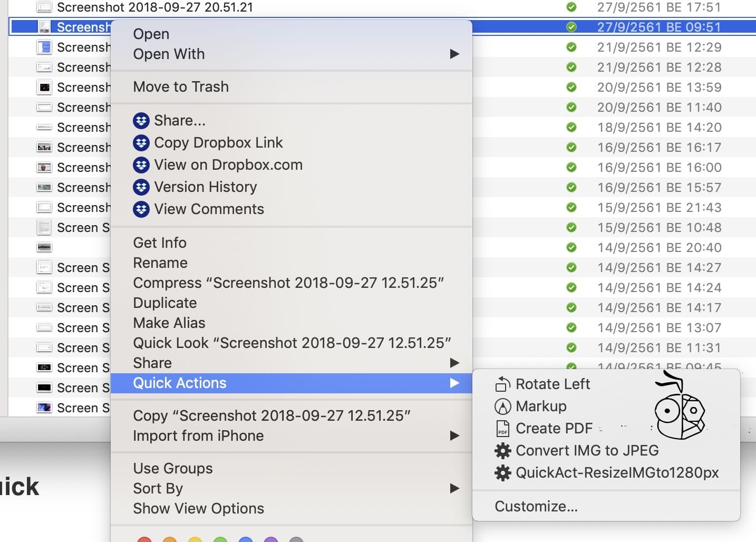Choose Move to Trash from the menu

tap(181, 86)
